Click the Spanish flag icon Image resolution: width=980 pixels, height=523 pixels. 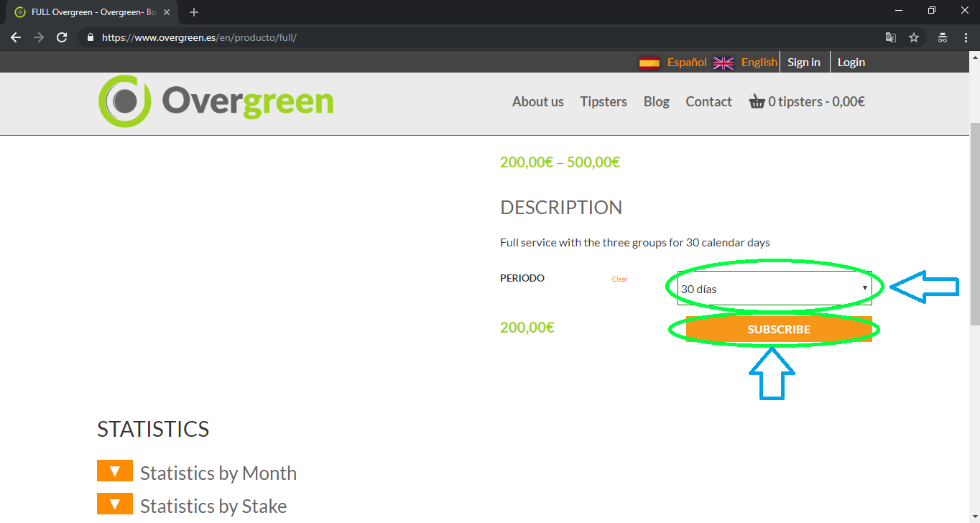click(650, 63)
